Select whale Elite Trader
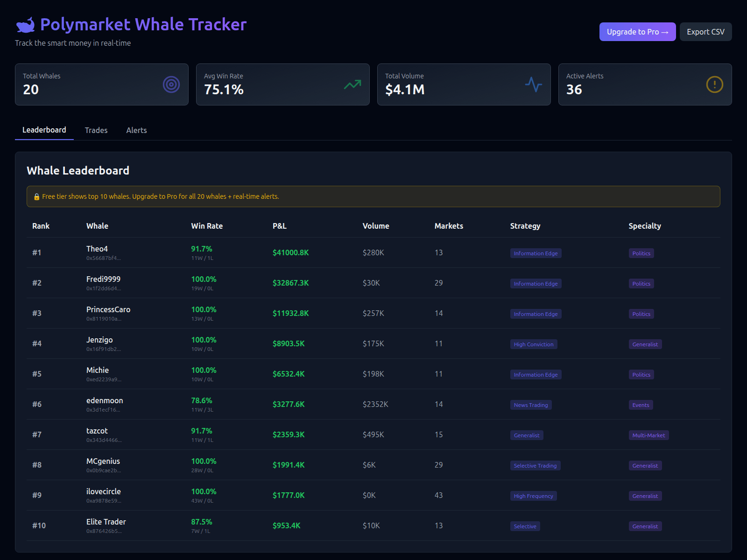Screen dimensions: 747x560 [x=106, y=522]
